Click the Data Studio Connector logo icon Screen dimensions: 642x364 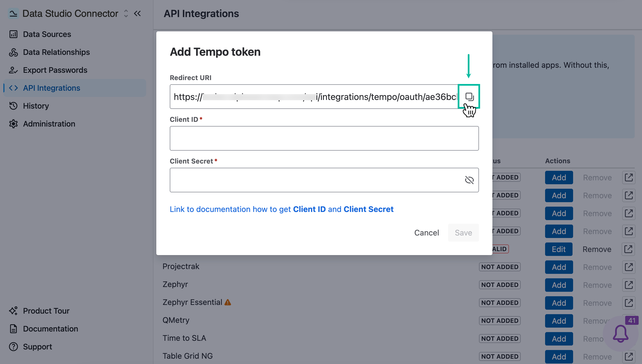pyautogui.click(x=13, y=13)
